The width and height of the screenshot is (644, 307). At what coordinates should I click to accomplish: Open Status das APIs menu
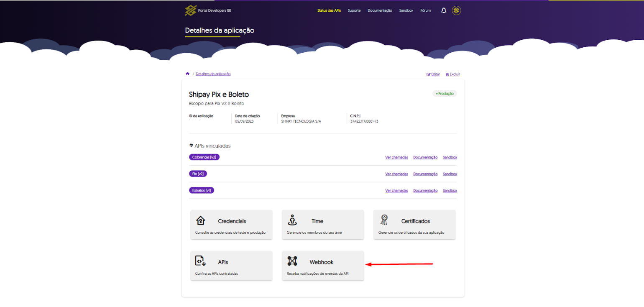pyautogui.click(x=329, y=10)
